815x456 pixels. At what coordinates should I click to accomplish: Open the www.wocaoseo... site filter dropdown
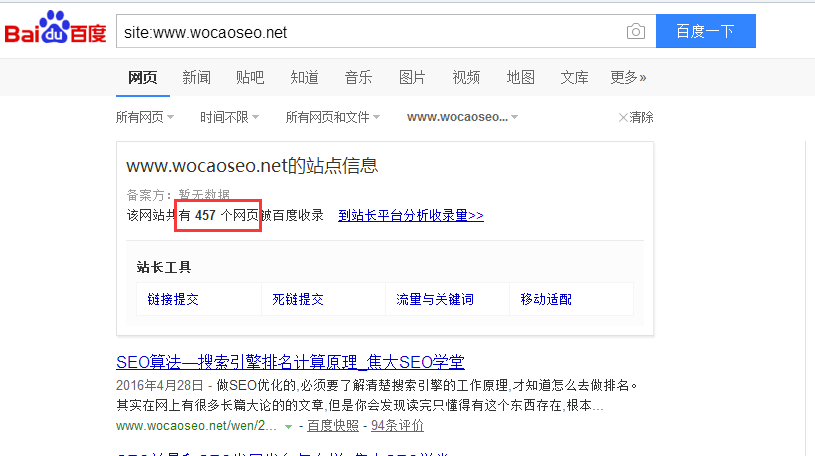pos(463,118)
